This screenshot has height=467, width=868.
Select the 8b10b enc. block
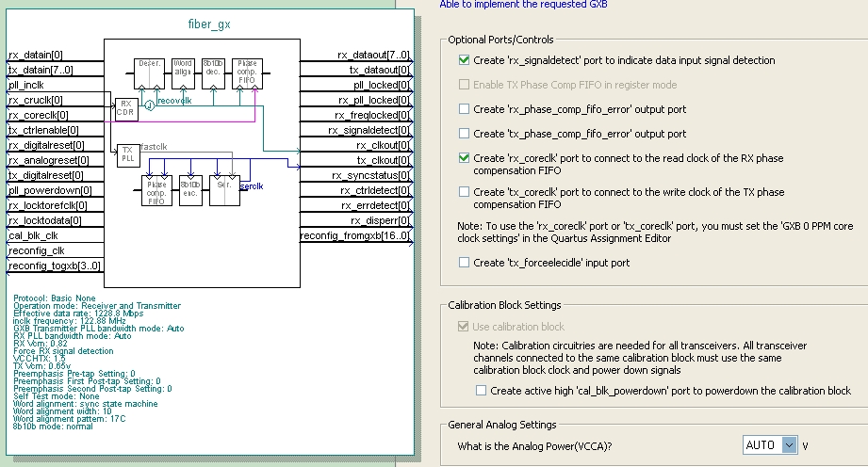(x=190, y=191)
